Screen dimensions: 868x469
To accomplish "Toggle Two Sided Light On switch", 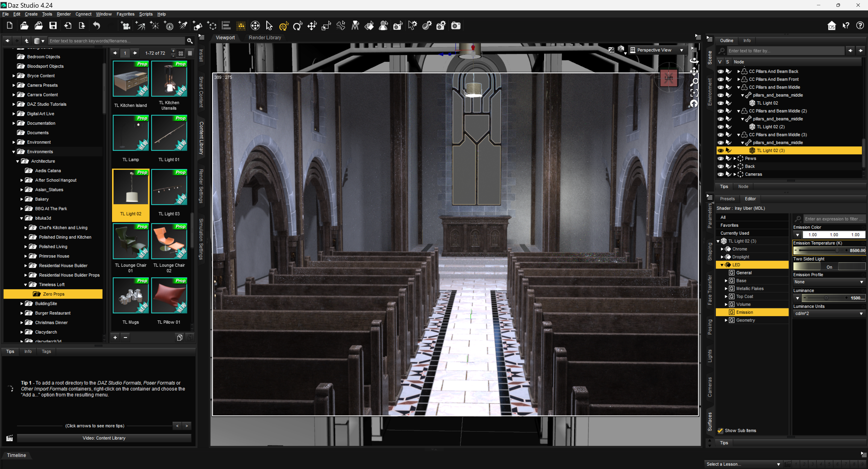I will 829,266.
